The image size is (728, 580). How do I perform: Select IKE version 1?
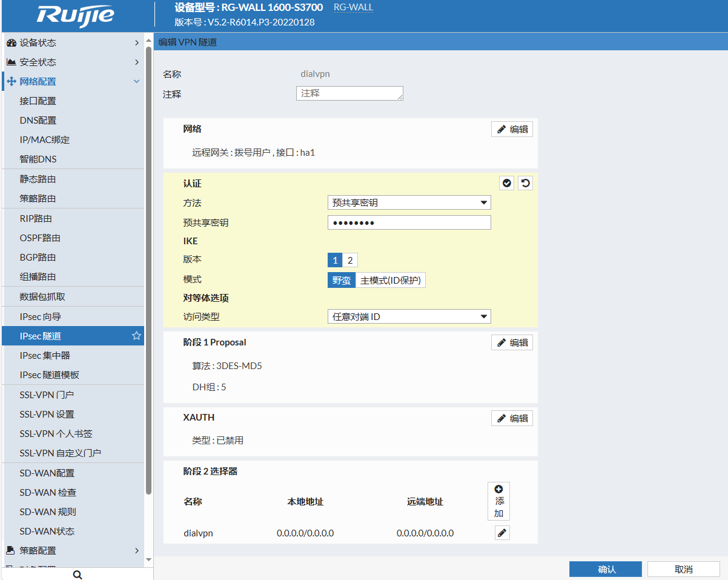tap(336, 261)
